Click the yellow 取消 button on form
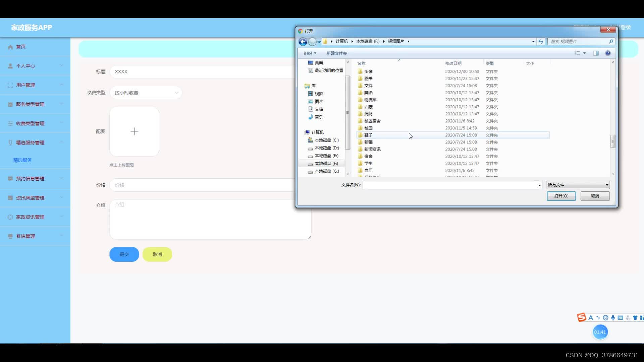Viewport: 644px width, 362px height. 157,254
